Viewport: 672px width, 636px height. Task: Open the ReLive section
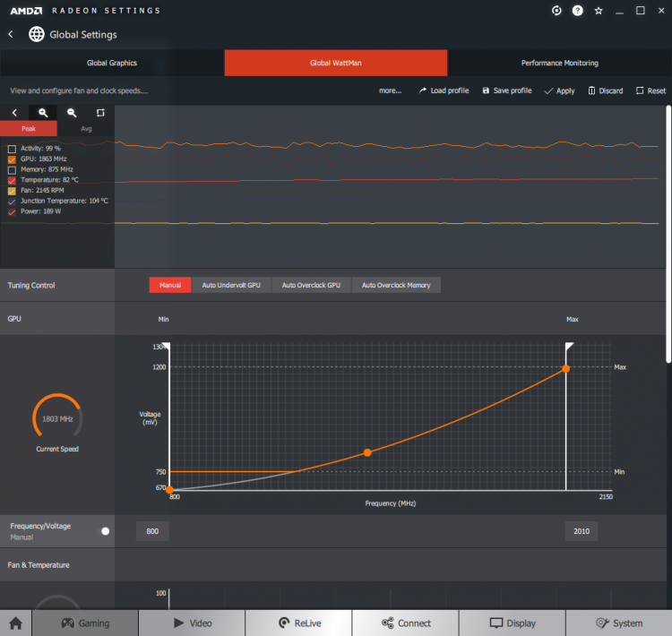pos(298,623)
